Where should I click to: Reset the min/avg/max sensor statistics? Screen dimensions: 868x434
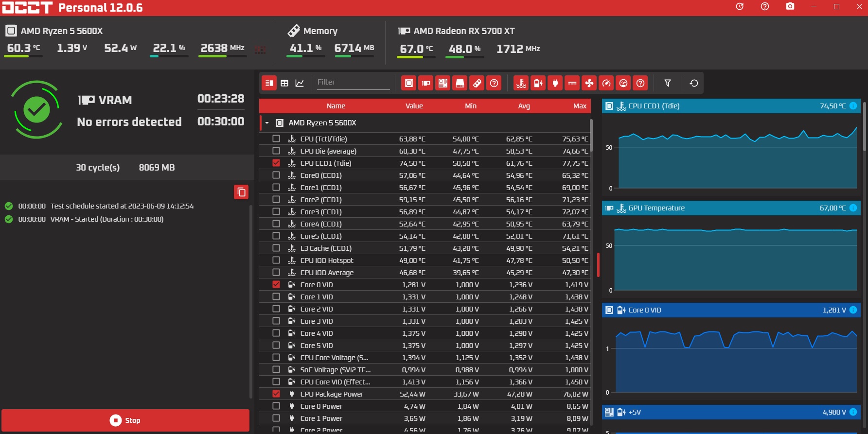pos(694,83)
